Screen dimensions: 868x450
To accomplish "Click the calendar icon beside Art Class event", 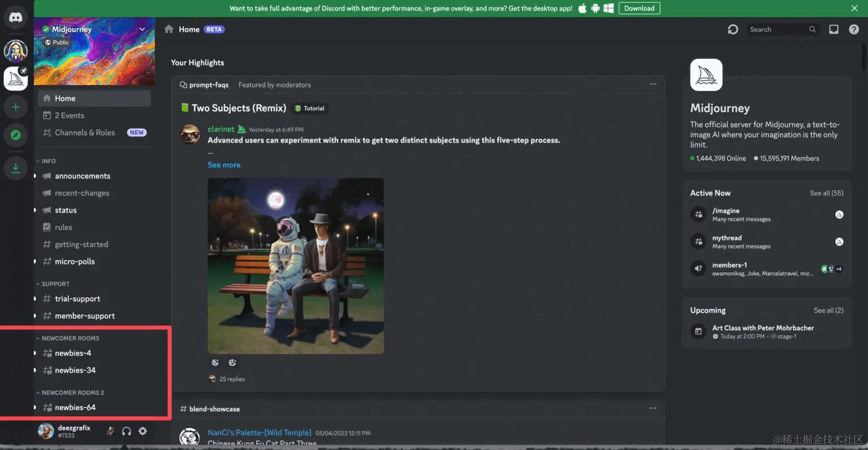I will click(698, 331).
